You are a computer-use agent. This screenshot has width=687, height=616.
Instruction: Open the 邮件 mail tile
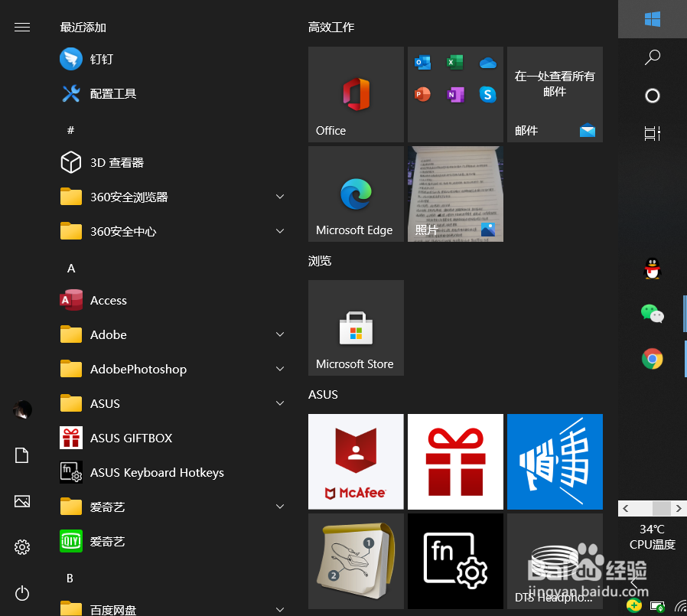555,94
